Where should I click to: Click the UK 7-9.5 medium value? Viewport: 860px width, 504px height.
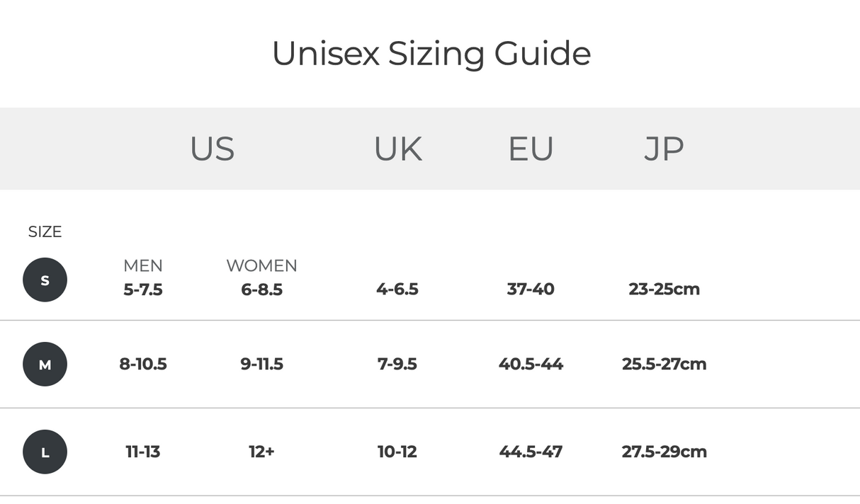pos(397,364)
